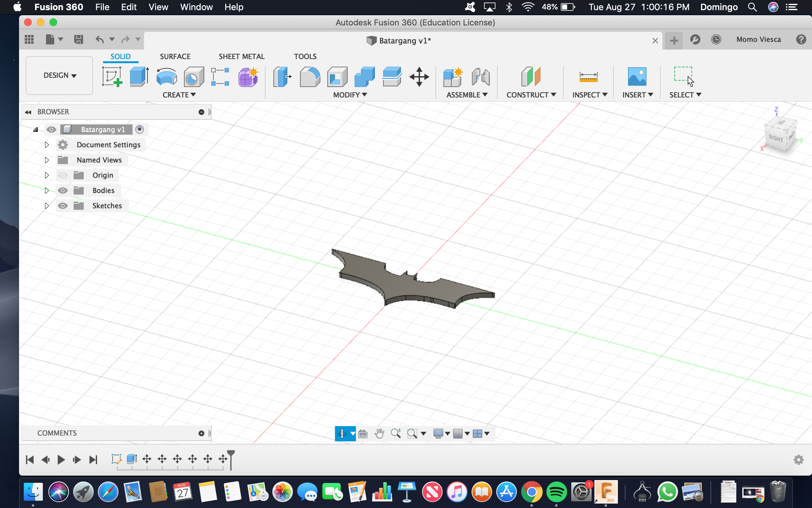Collapse the Batargang v1 root node
This screenshot has height=508, width=812.
coord(36,129)
